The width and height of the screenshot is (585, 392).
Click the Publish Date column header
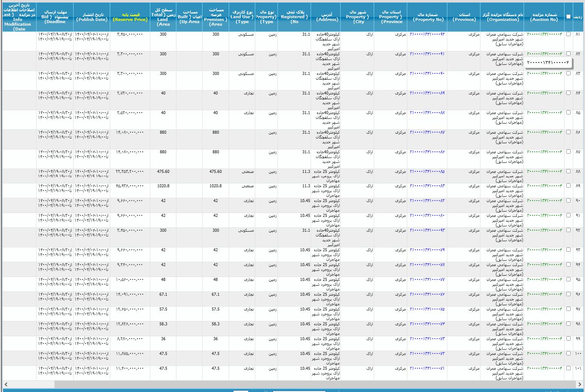click(x=92, y=17)
